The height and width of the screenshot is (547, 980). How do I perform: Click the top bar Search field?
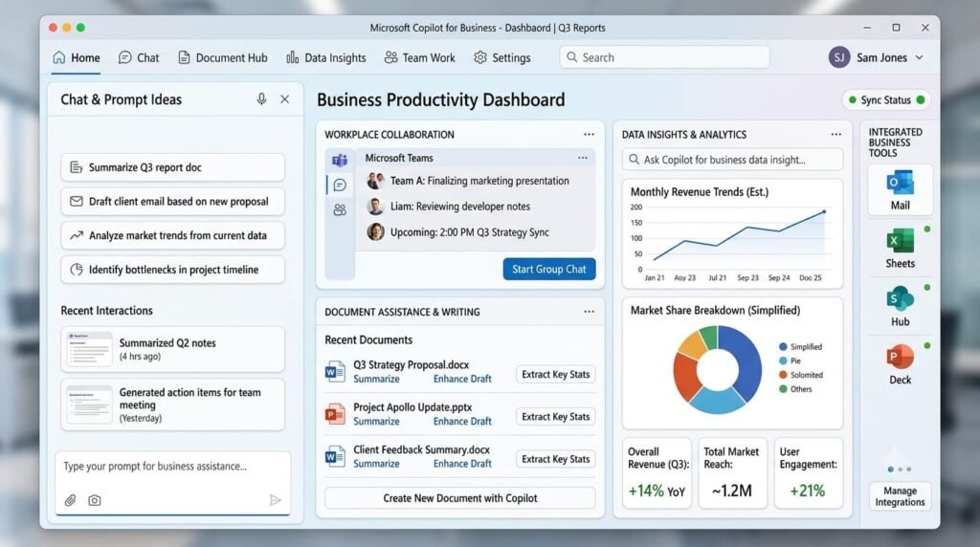click(x=664, y=57)
